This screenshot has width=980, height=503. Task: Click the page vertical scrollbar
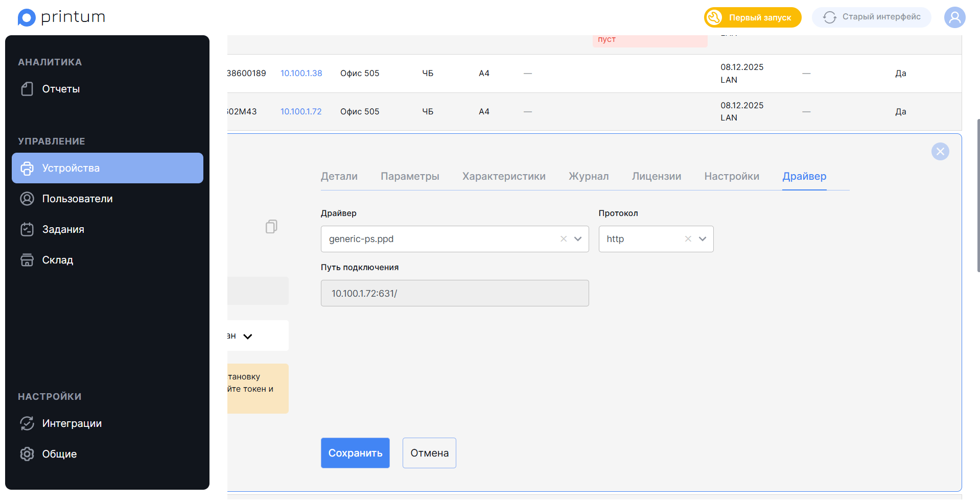(x=978, y=196)
